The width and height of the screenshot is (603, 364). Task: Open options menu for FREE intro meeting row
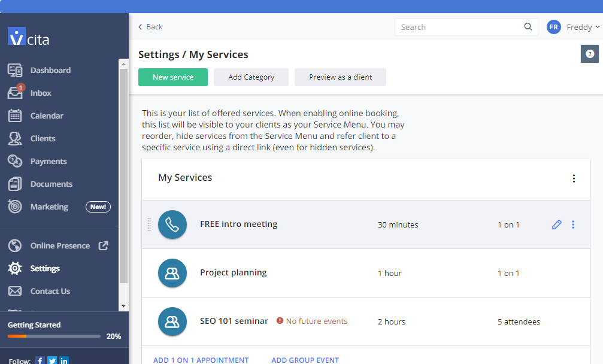[x=573, y=225]
